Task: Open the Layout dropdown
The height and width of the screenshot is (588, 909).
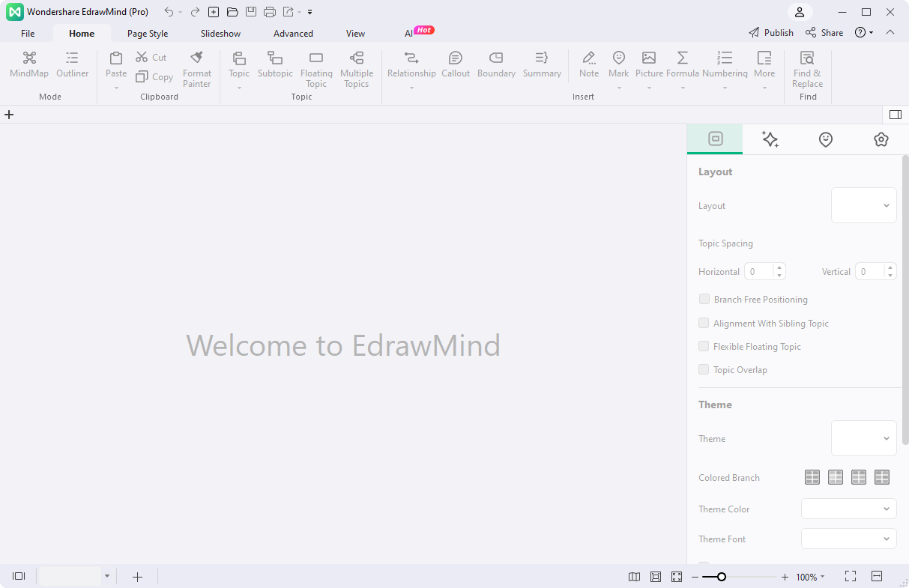Action: [x=863, y=204]
